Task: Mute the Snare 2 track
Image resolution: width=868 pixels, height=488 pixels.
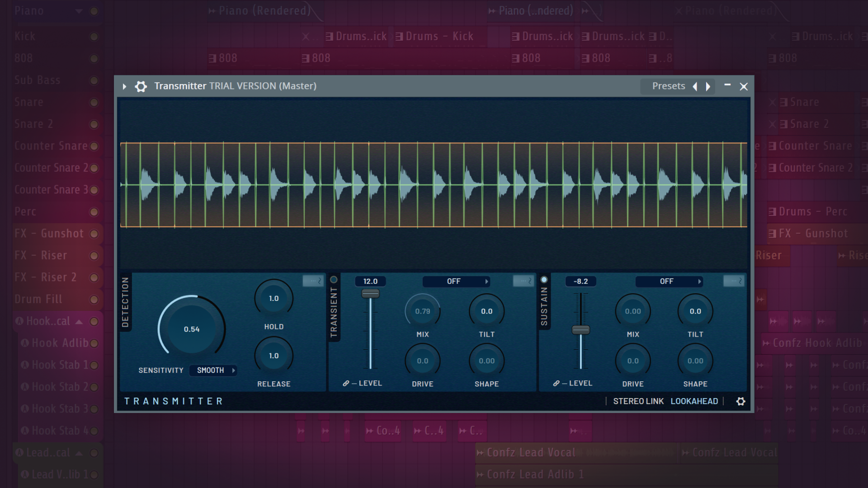Action: [x=94, y=124]
